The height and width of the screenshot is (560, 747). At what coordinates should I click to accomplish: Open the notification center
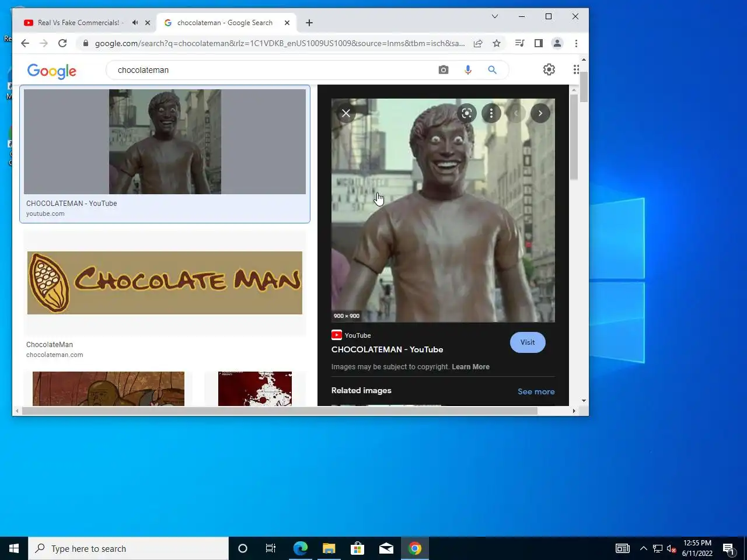[729, 548]
